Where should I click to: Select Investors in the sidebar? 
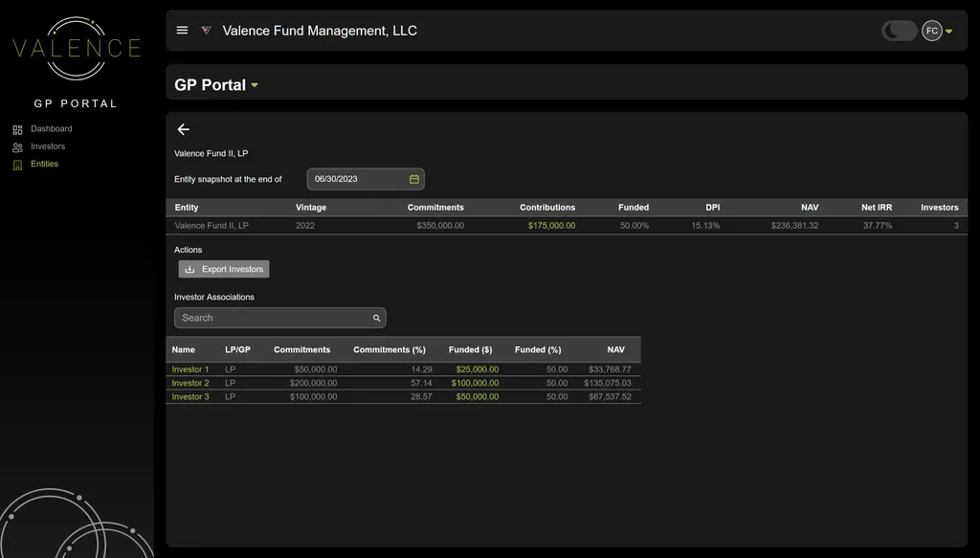[x=48, y=146]
